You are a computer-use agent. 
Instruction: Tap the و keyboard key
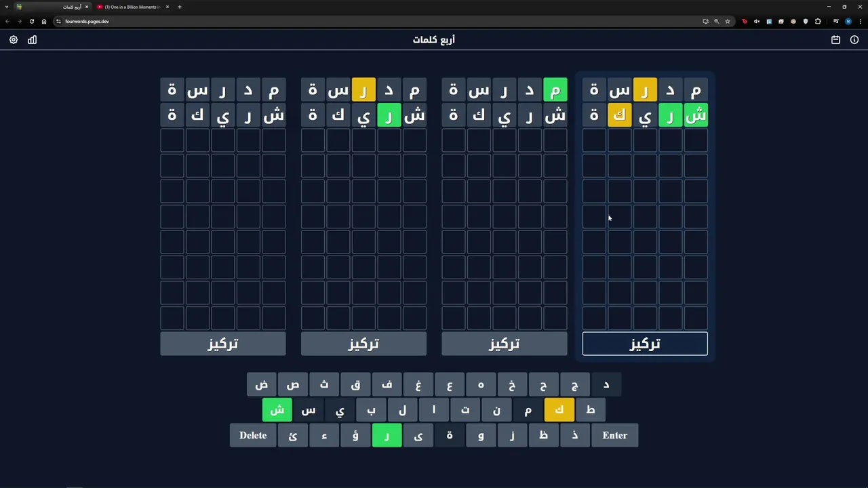click(x=481, y=435)
